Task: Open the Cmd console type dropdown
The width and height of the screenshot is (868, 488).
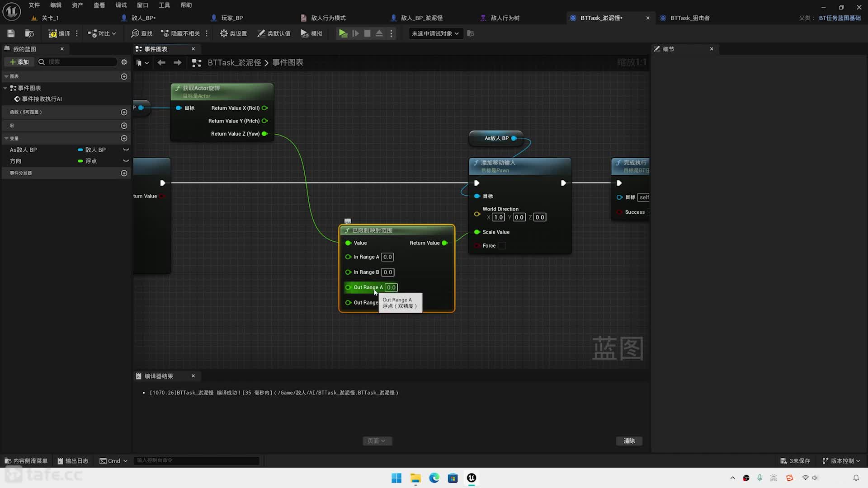Action: (x=113, y=461)
